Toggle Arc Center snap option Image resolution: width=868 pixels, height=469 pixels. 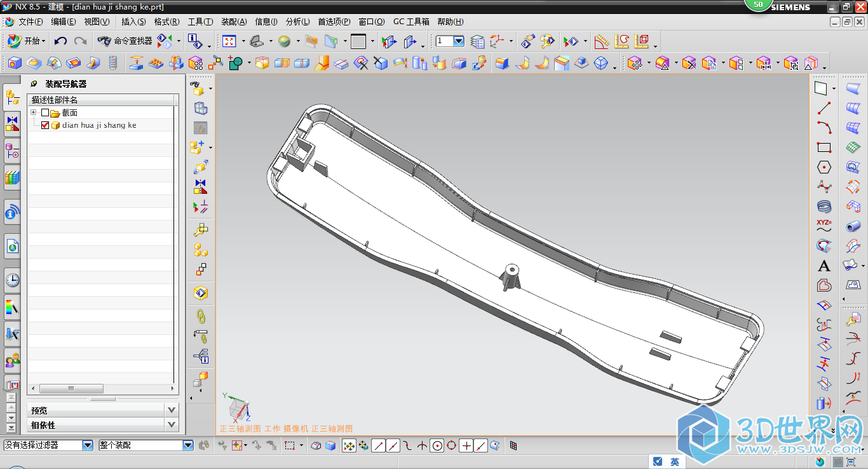(437, 445)
